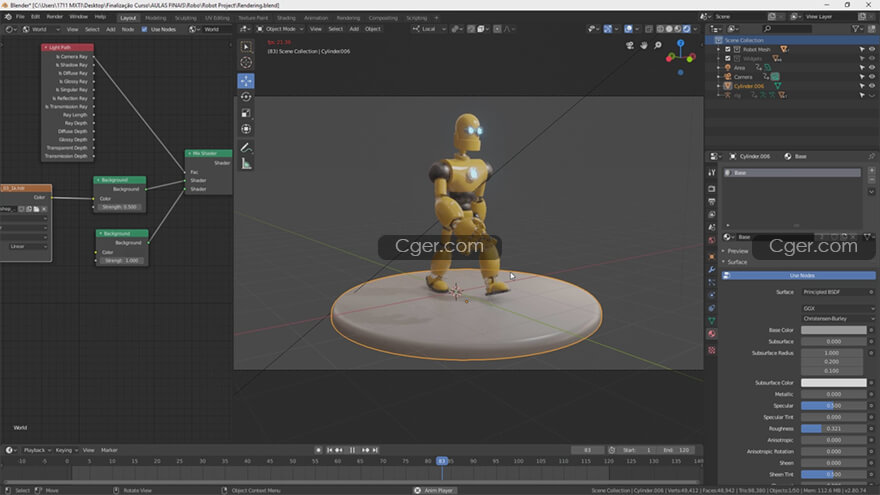Open Local transform orientation dropdown
This screenshot has height=495, width=880.
point(429,29)
